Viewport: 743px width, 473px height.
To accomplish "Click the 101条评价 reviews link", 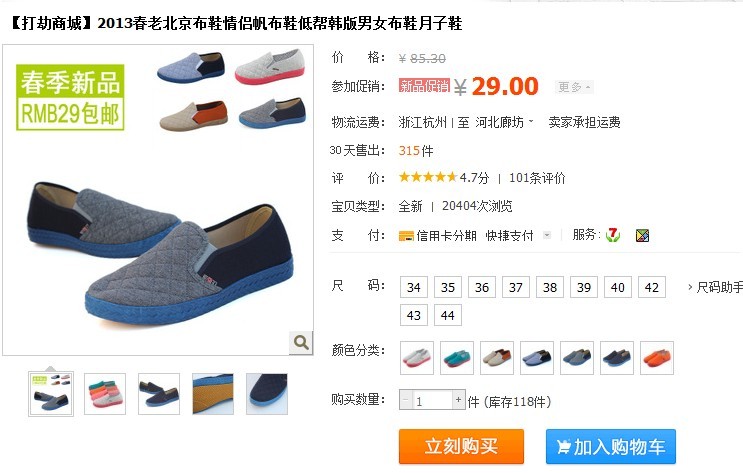I will [537, 178].
